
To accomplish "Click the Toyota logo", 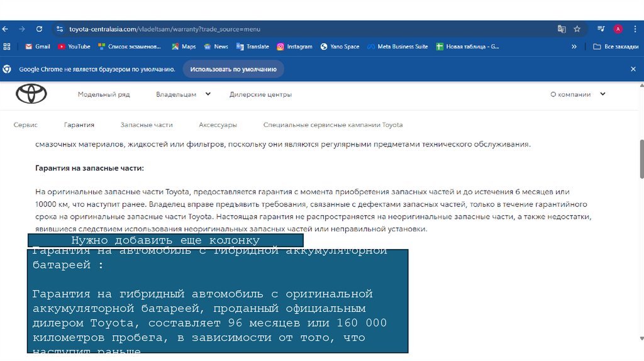I will pyautogui.click(x=31, y=94).
